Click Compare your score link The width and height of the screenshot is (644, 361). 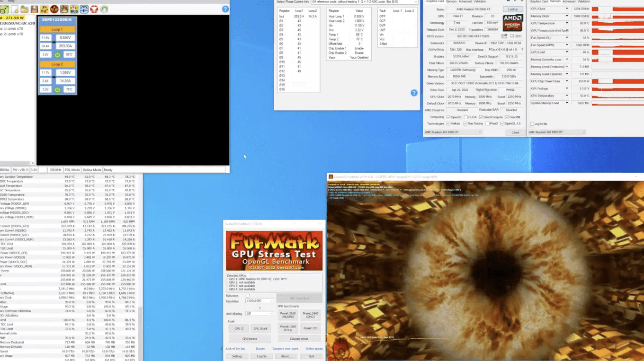285,349
